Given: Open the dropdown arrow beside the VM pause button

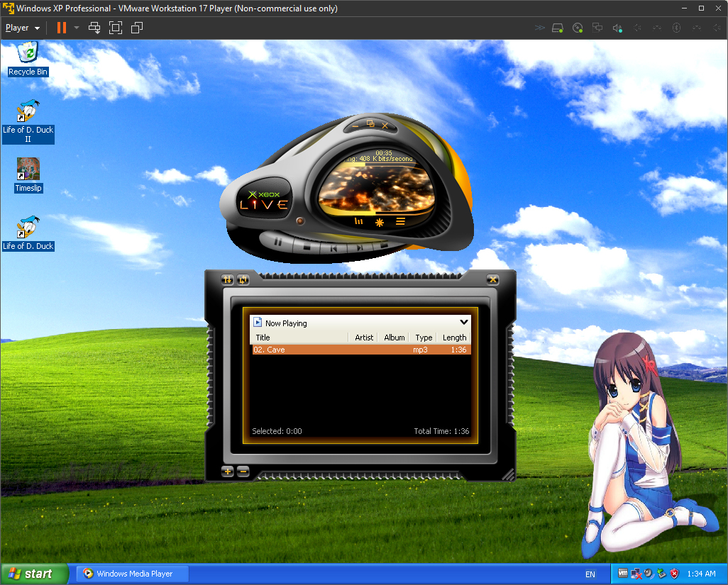Looking at the screenshot, I should 77,28.
